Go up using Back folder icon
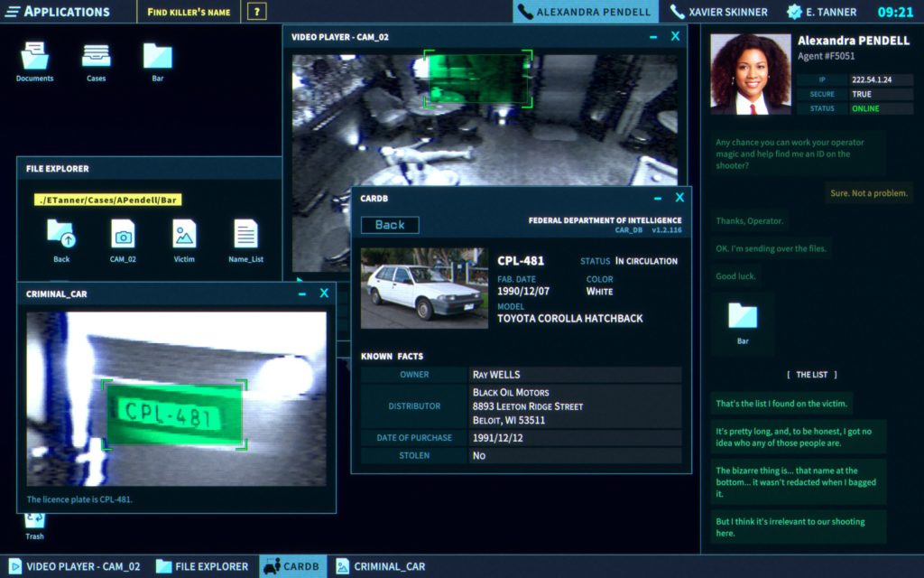This screenshot has width=924, height=578. pos(61,237)
